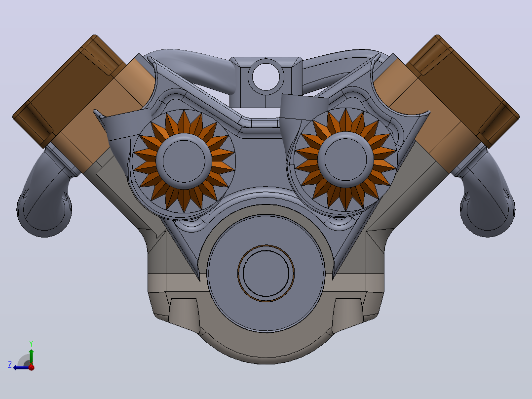This screenshot has width=532, height=399.
Task: Click the red X axis ball of the triad
Action: coord(32,367)
